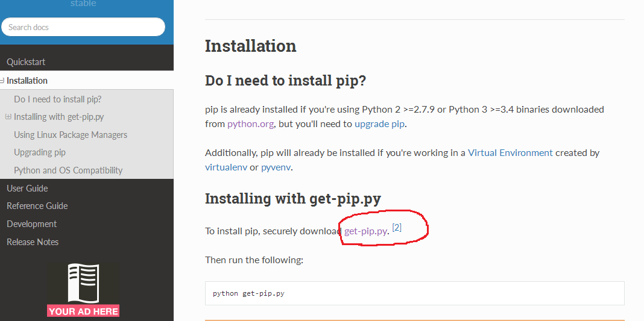Go to Reference Guide in sidebar
This screenshot has height=321, width=644.
[37, 206]
